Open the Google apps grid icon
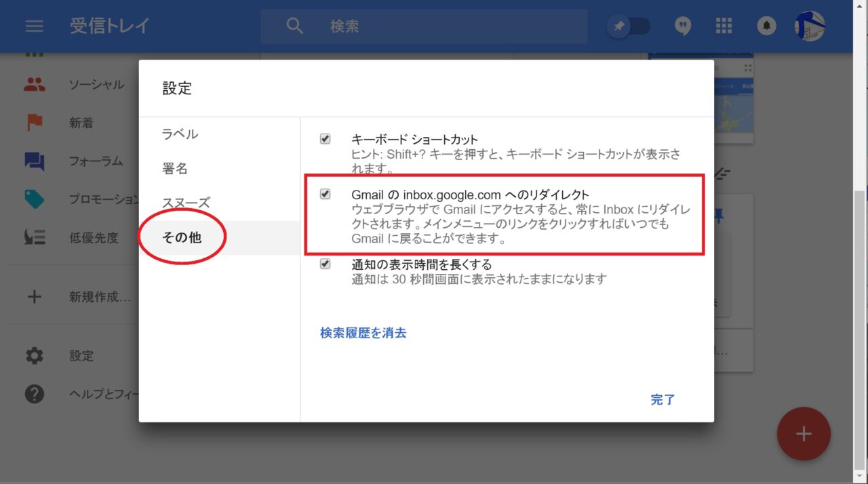This screenshot has width=868, height=484. pyautogui.click(x=724, y=26)
